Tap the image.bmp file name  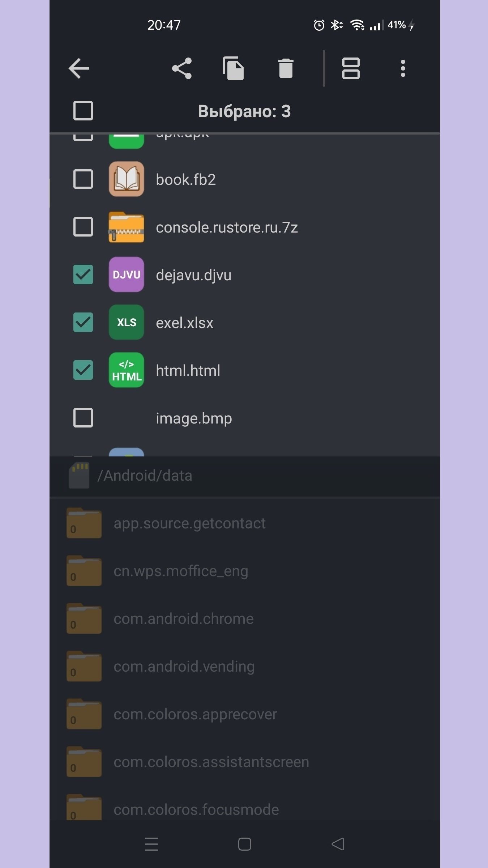pos(194,418)
